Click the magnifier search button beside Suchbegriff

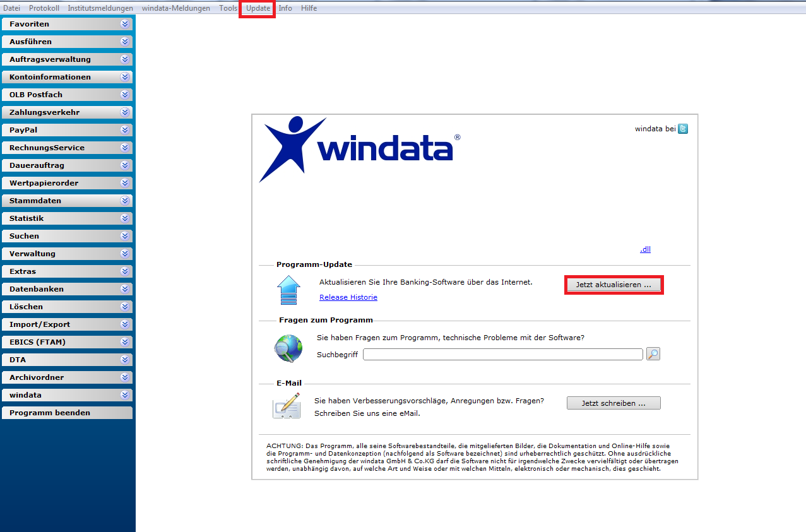point(653,354)
